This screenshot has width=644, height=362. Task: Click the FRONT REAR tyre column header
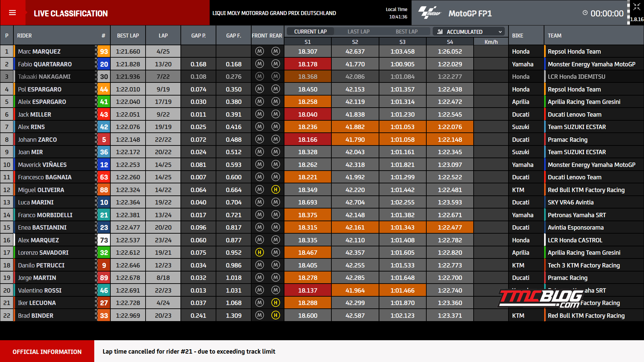click(267, 36)
